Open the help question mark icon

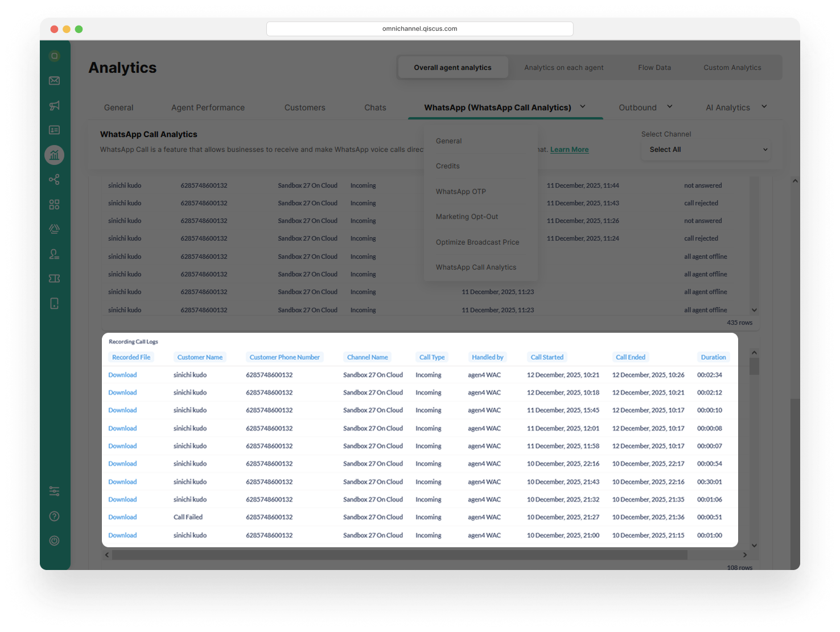click(x=55, y=517)
